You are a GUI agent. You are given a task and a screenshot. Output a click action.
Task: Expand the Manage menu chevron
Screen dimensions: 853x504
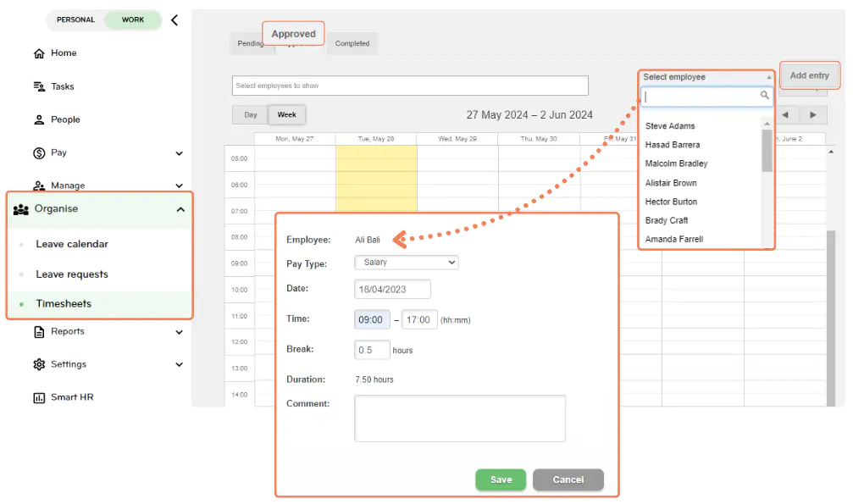pyautogui.click(x=179, y=186)
